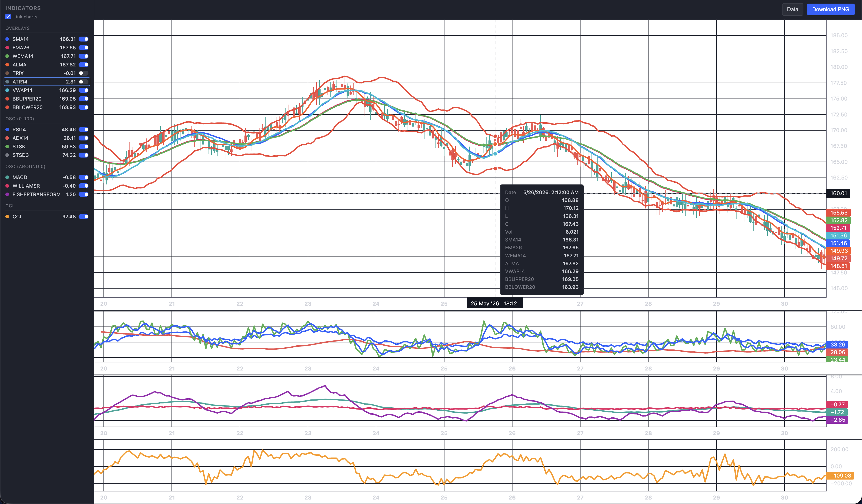Turn off the ADX14 toggle

(x=84, y=138)
